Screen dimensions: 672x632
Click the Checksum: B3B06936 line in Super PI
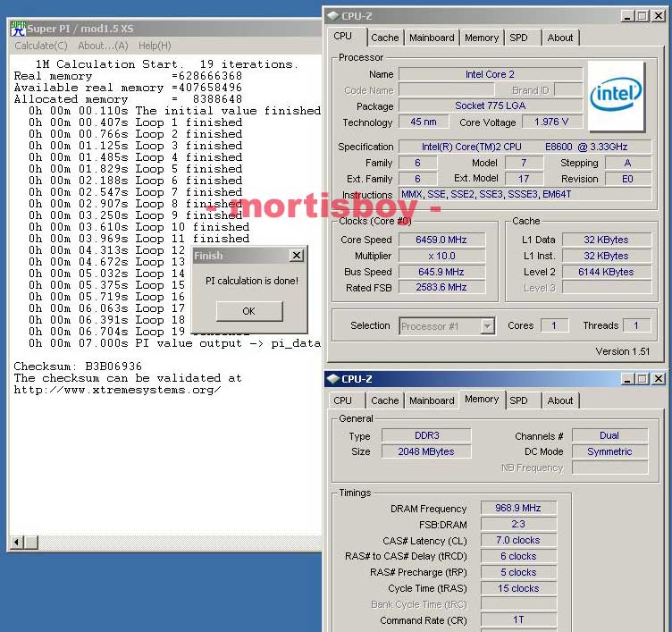78,367
